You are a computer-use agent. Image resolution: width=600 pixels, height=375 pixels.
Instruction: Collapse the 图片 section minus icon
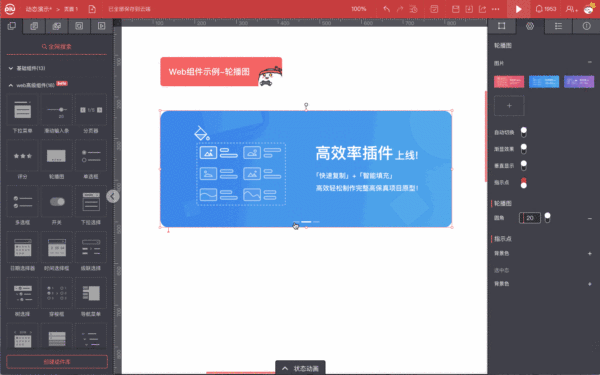pyautogui.click(x=590, y=62)
